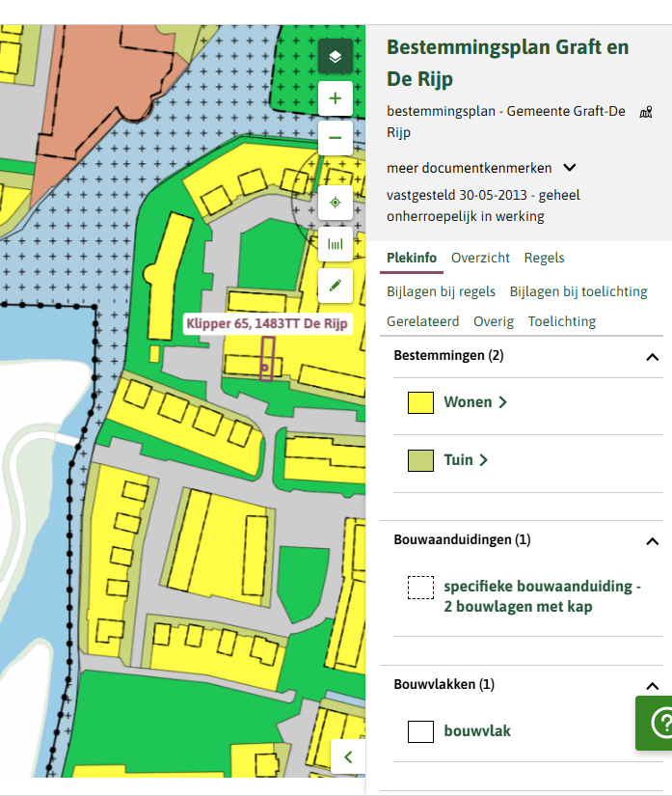The image size is (672, 796).
Task: Go to the Toelichting tab
Action: pyautogui.click(x=561, y=321)
